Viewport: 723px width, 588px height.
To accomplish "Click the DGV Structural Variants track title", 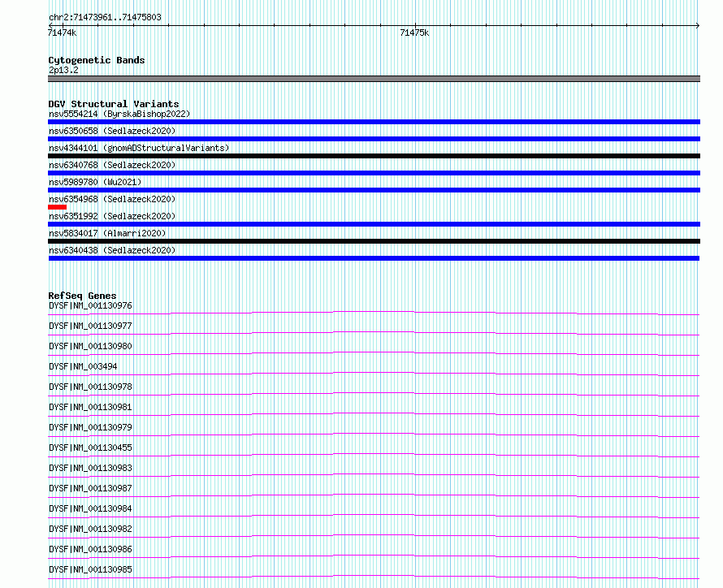I will 114,104.
